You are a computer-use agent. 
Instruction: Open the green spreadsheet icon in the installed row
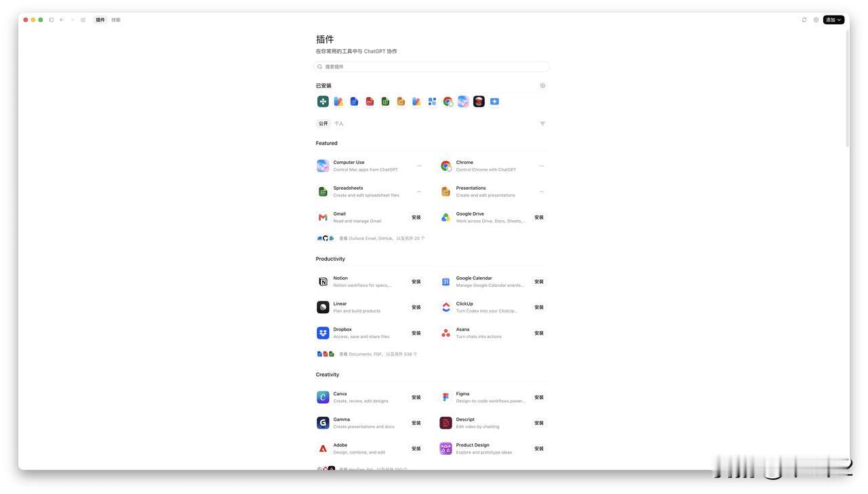tap(385, 102)
